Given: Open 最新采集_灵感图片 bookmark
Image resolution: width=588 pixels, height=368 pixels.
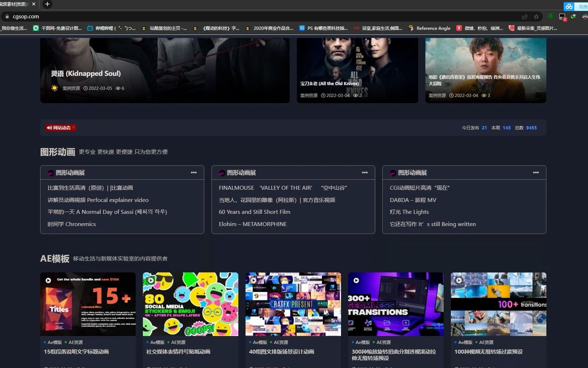Looking at the screenshot, I should [533, 28].
